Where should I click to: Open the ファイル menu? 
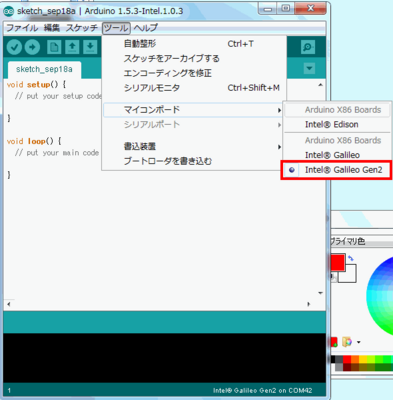tap(22, 28)
